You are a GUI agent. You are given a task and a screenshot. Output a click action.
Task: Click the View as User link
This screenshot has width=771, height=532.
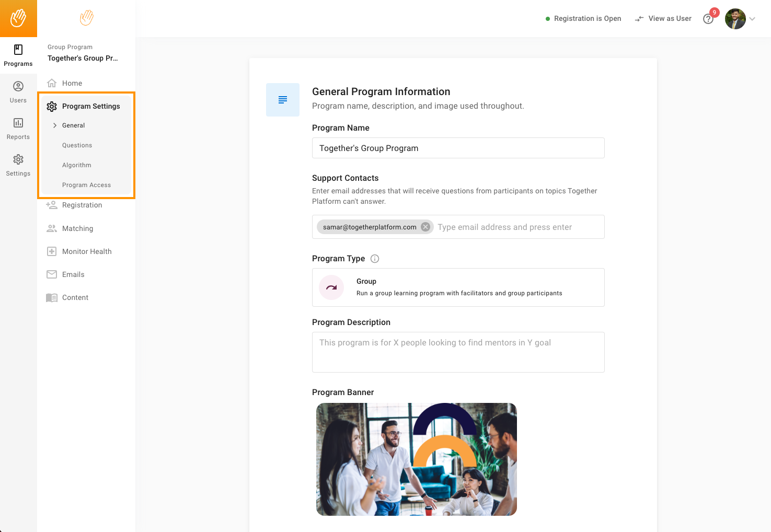point(670,19)
